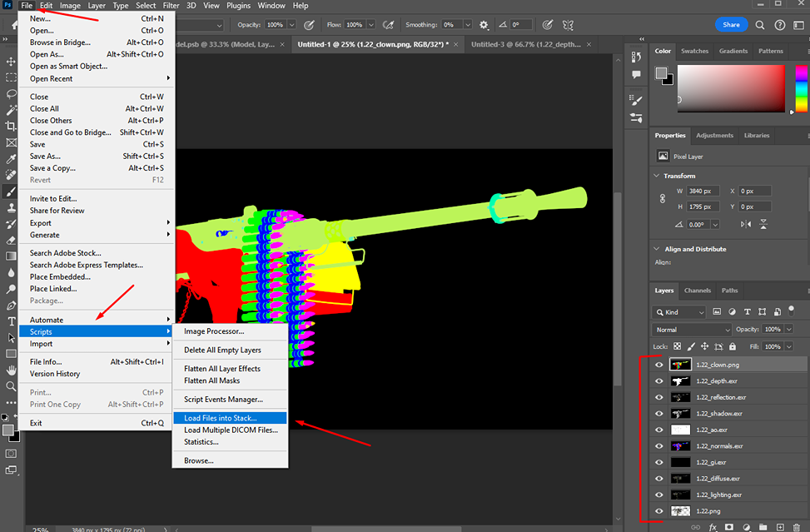Toggle visibility of the 1.22_normals.exr layer

point(658,445)
